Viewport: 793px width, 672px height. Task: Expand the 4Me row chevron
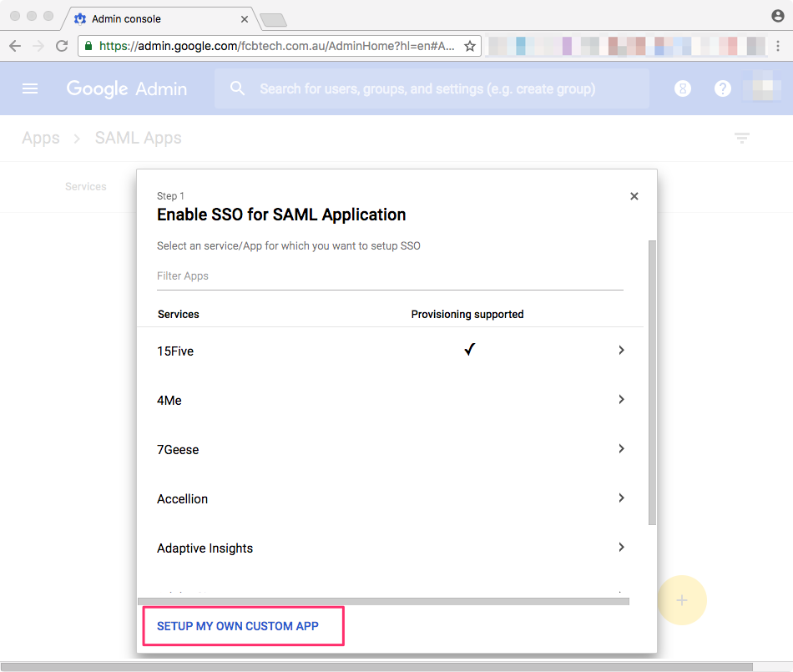(x=622, y=400)
